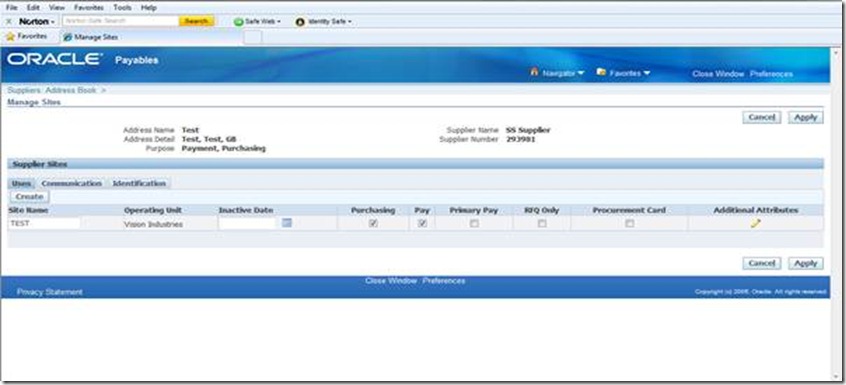Open the browser Favorites menu

[88, 8]
